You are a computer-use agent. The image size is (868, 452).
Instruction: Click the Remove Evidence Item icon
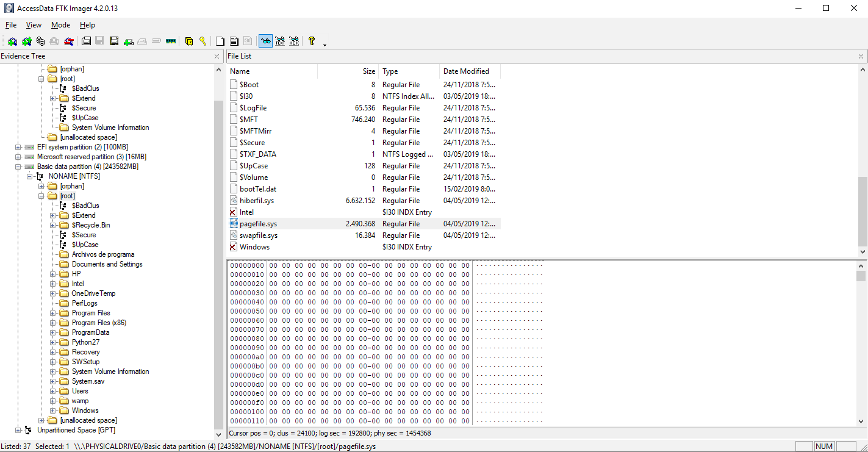point(54,41)
